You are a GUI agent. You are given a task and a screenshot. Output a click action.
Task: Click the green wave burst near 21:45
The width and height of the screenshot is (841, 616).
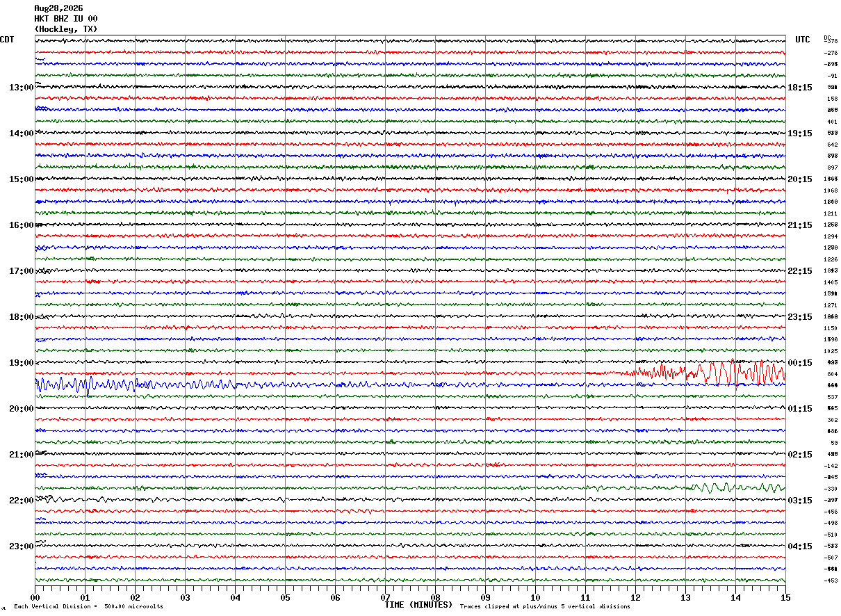737,487
